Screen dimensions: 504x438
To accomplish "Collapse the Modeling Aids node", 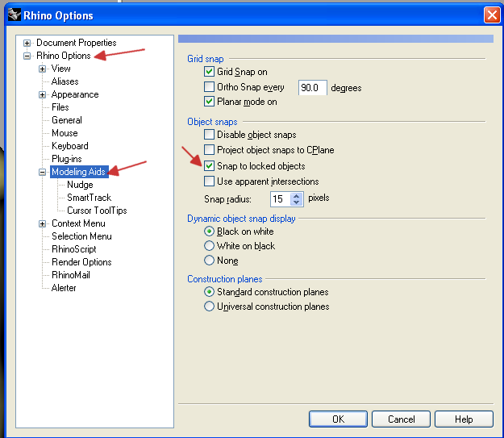I will coord(42,172).
